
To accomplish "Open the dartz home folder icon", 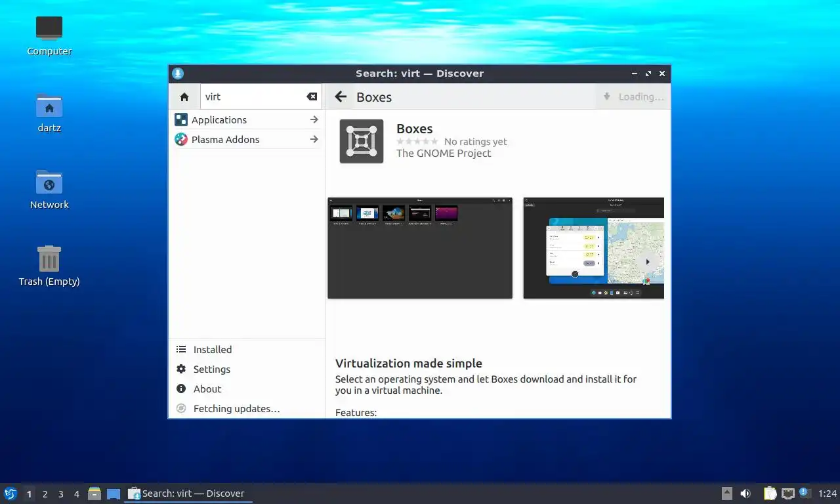I will (49, 112).
